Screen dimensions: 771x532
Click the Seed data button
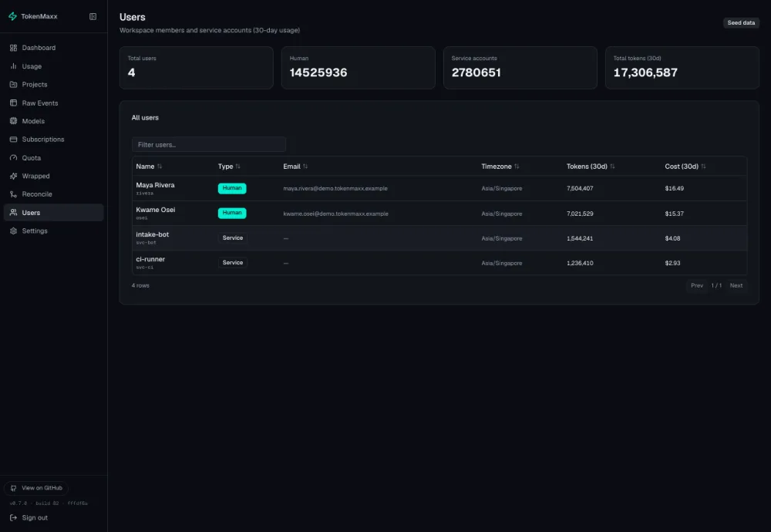[741, 22]
